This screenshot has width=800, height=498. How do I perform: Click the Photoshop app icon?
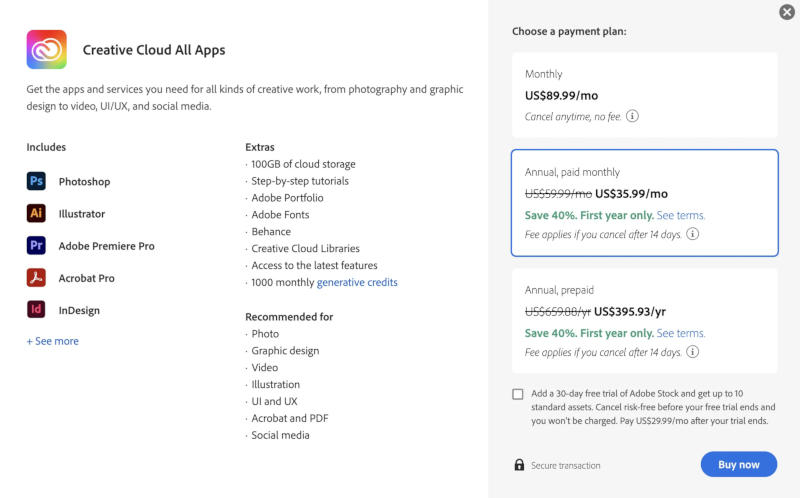[x=36, y=181]
